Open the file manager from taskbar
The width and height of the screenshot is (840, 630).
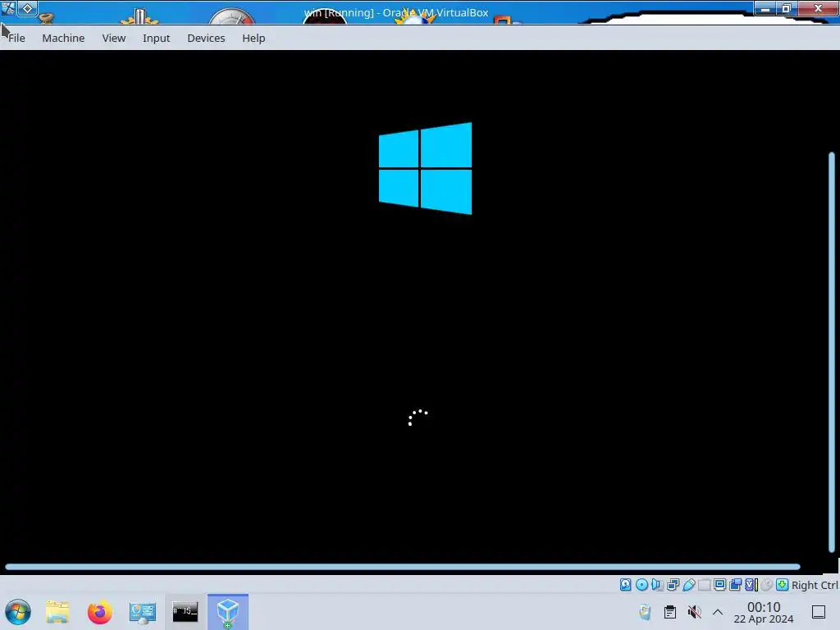tap(57, 612)
